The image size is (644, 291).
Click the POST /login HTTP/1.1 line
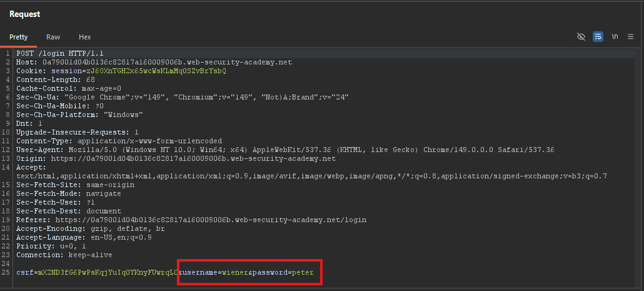coord(60,53)
